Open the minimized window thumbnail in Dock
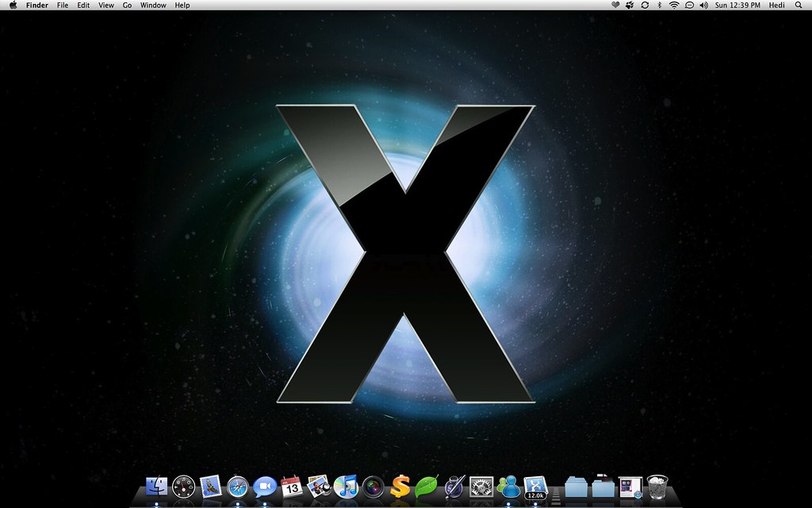Image resolution: width=812 pixels, height=508 pixels. click(x=630, y=488)
